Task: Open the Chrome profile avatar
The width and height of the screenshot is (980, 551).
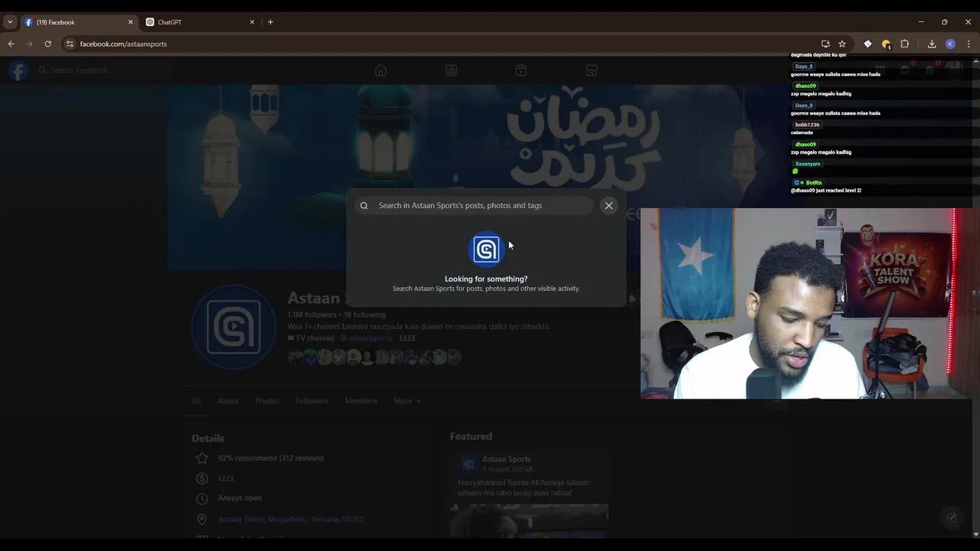Action: [x=950, y=44]
